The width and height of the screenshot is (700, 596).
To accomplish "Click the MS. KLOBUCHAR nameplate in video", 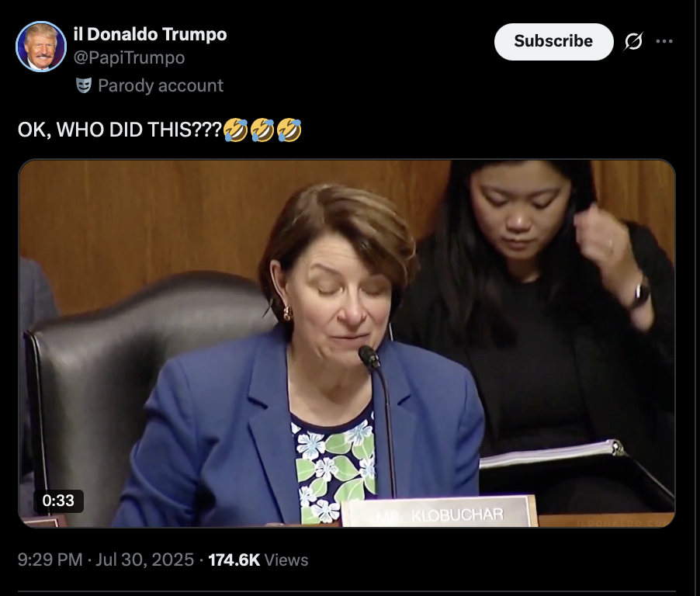I will click(x=440, y=512).
